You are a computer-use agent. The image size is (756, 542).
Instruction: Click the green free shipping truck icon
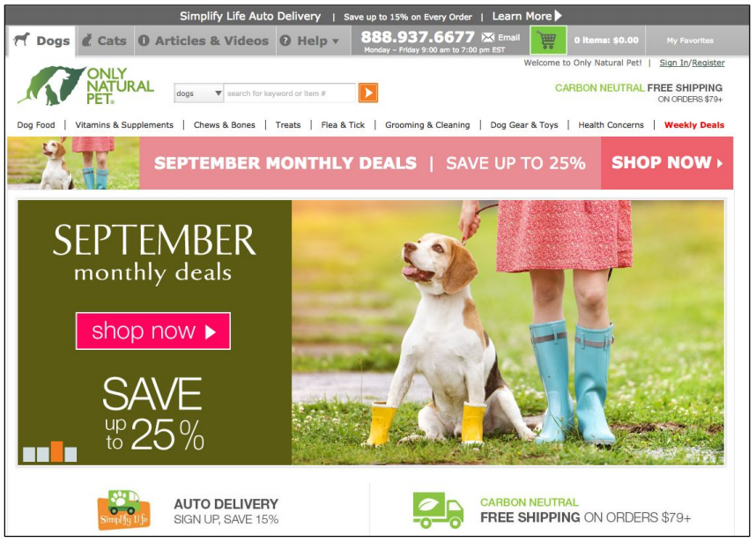coord(438,510)
